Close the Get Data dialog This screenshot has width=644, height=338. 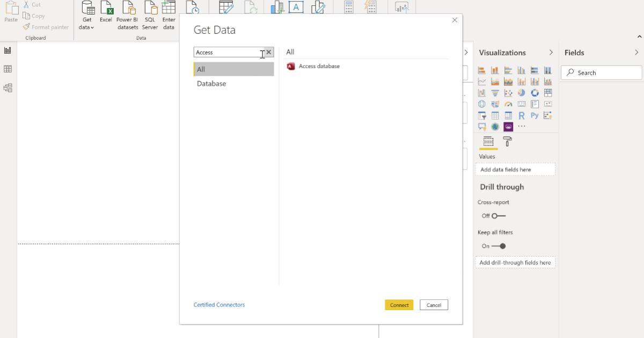(x=455, y=20)
